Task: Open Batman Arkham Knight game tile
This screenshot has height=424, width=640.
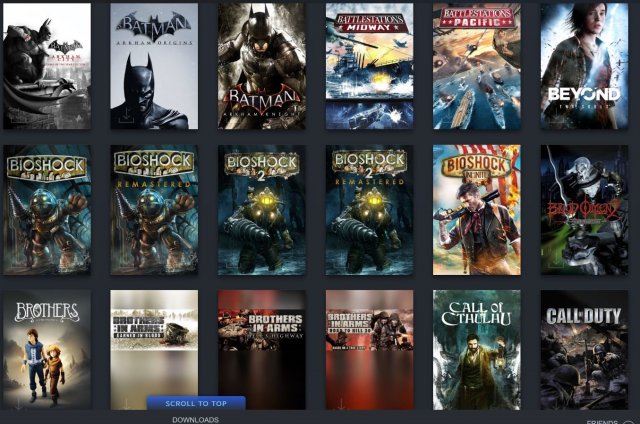Action: point(261,66)
